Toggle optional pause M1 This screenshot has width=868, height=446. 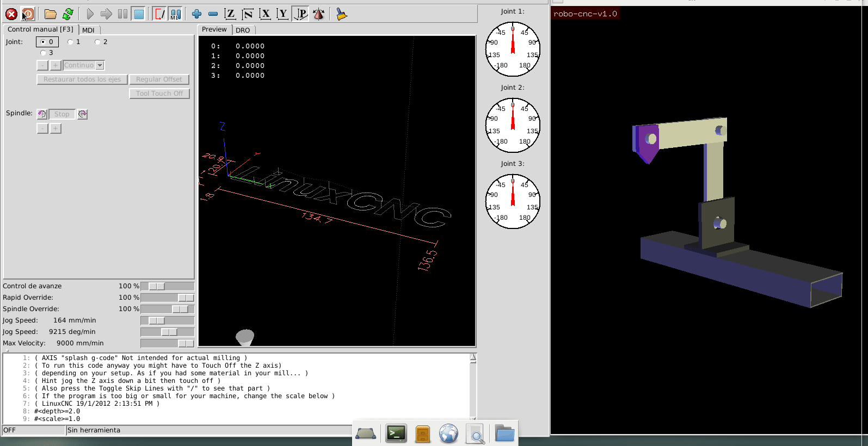pos(175,14)
